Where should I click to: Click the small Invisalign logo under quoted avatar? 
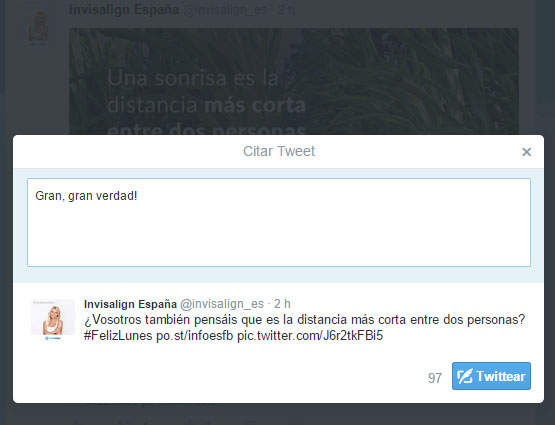point(53,338)
